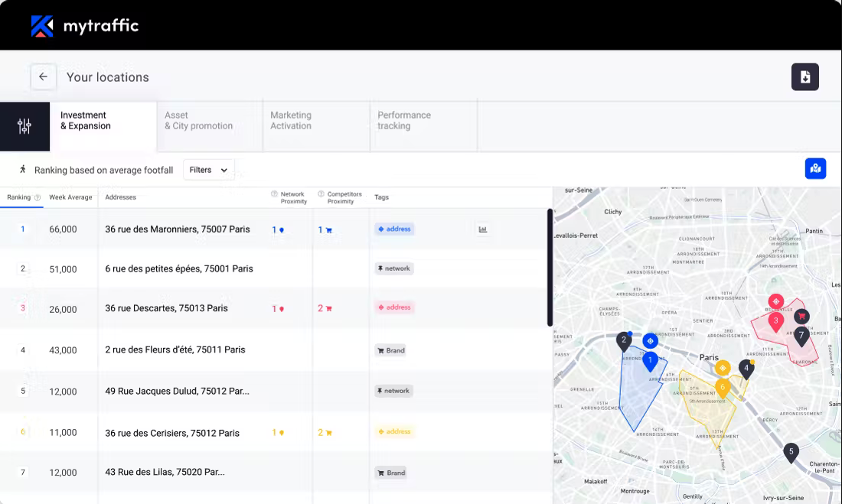Open the bar chart icon in Maronniers row
The width and height of the screenshot is (842, 504).
pyautogui.click(x=482, y=229)
